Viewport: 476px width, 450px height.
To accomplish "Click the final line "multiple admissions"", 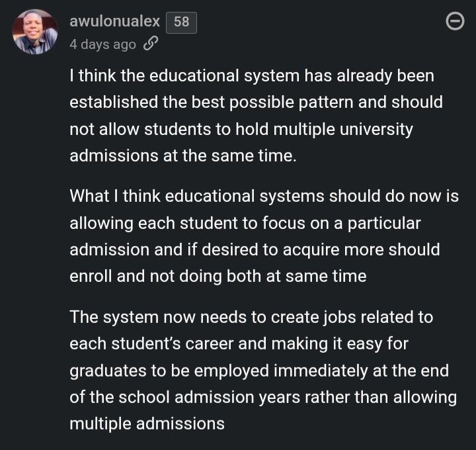I will pyautogui.click(x=147, y=423).
